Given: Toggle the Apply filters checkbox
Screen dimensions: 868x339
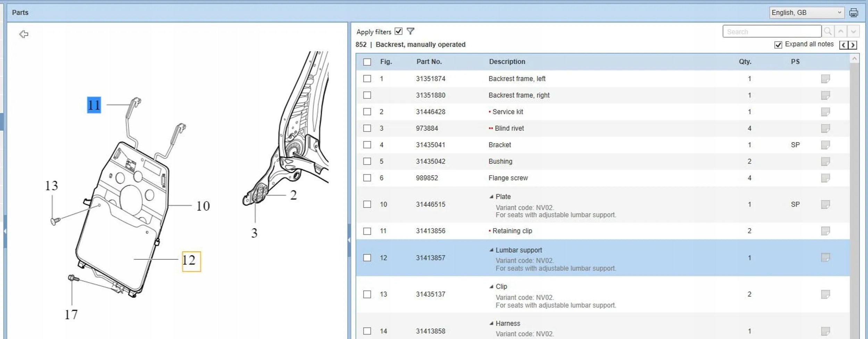Looking at the screenshot, I should pyautogui.click(x=399, y=31).
